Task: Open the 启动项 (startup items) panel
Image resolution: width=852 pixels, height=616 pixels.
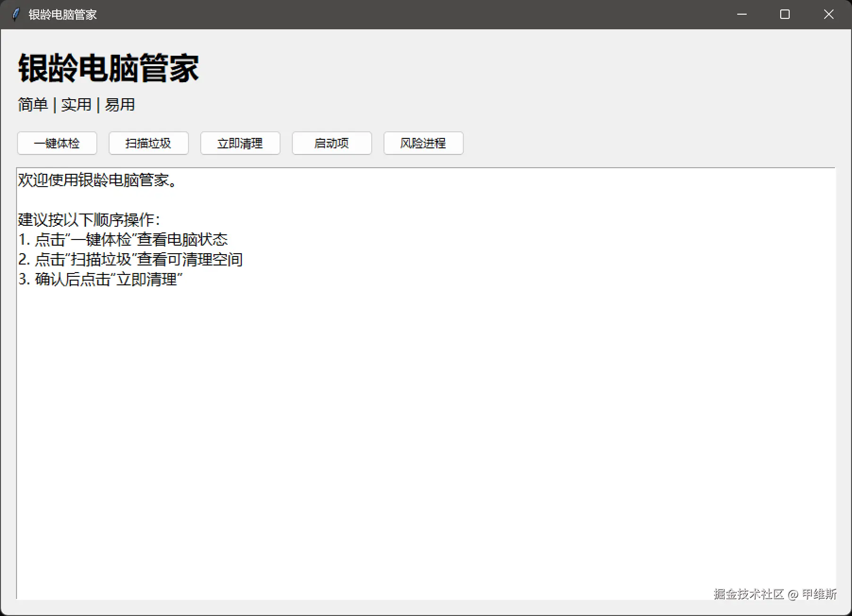Action: [332, 143]
